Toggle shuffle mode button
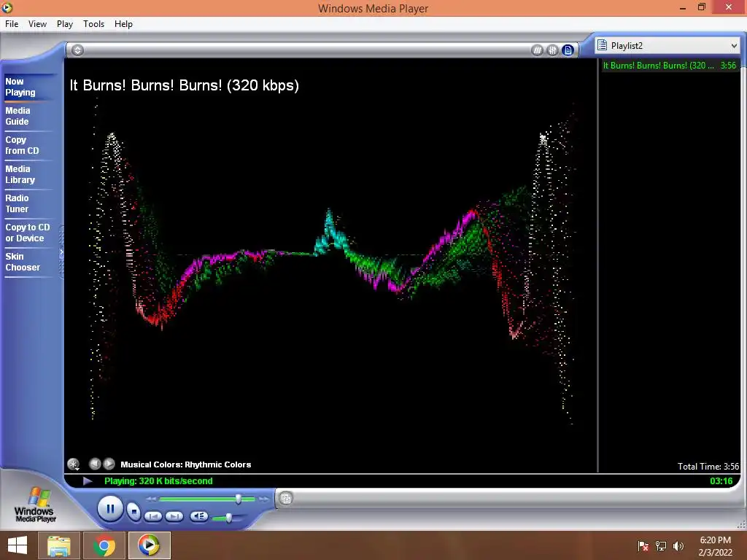The height and width of the screenshot is (560, 747). [x=537, y=50]
